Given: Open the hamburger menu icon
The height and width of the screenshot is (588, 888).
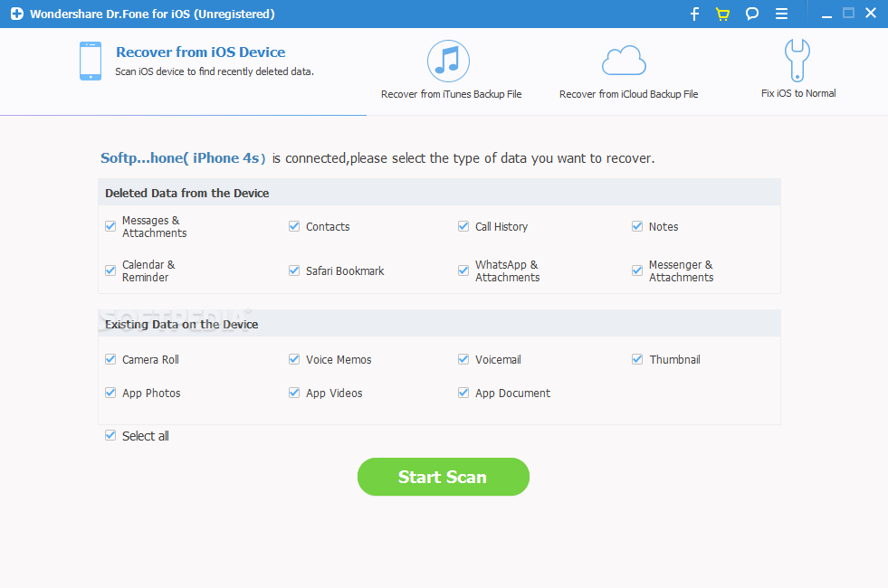Looking at the screenshot, I should (x=781, y=14).
